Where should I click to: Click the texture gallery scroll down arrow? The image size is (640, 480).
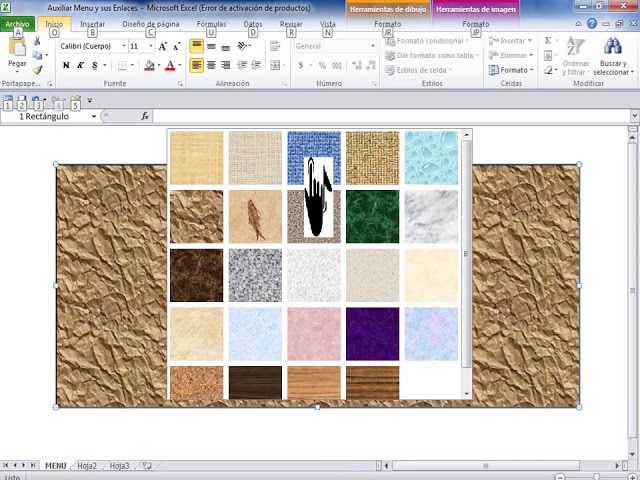[x=467, y=394]
